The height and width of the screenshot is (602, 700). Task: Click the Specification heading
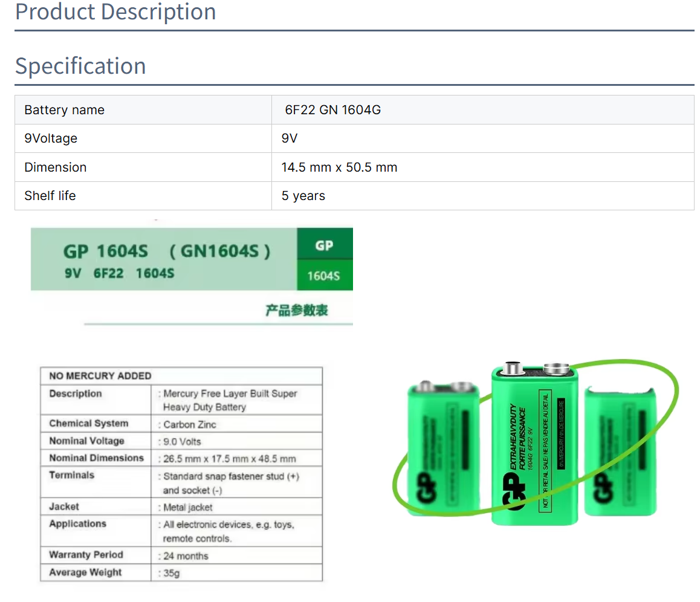coord(81,66)
